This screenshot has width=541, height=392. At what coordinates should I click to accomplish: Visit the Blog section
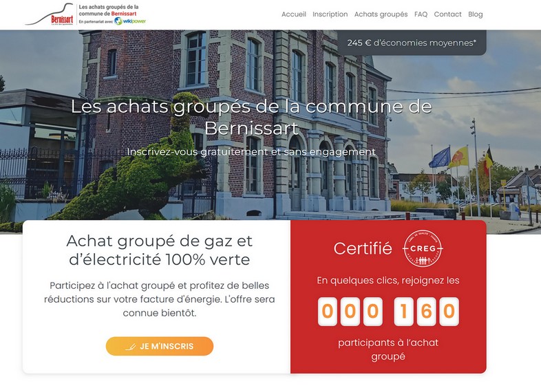click(475, 14)
